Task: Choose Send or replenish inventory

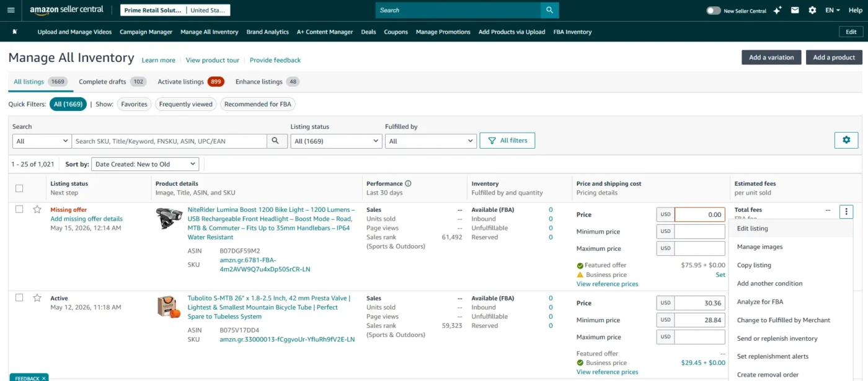Action: [x=790, y=338]
